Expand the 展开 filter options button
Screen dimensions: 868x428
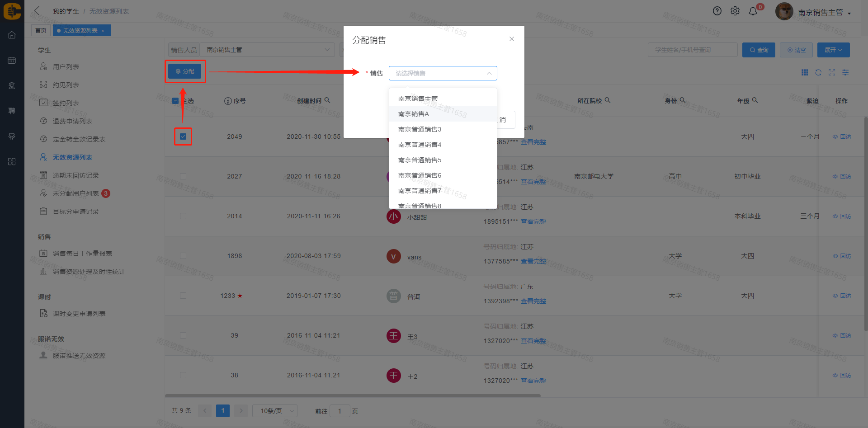click(x=833, y=50)
